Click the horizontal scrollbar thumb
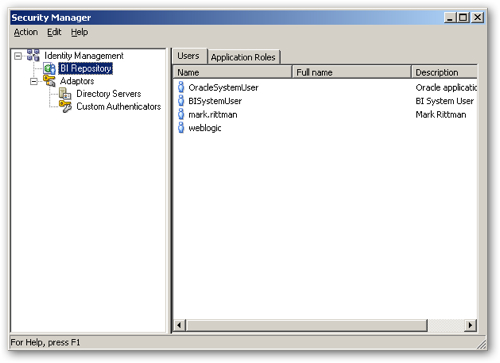 pyautogui.click(x=307, y=325)
